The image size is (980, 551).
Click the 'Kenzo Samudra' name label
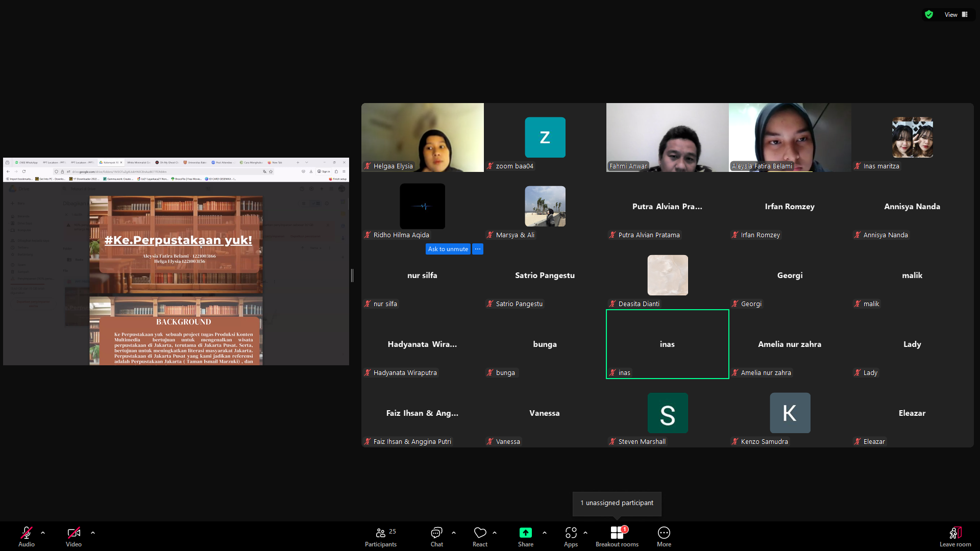(765, 441)
